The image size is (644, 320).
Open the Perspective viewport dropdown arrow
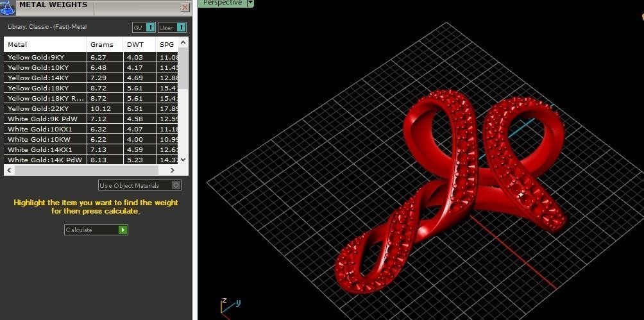point(250,3)
